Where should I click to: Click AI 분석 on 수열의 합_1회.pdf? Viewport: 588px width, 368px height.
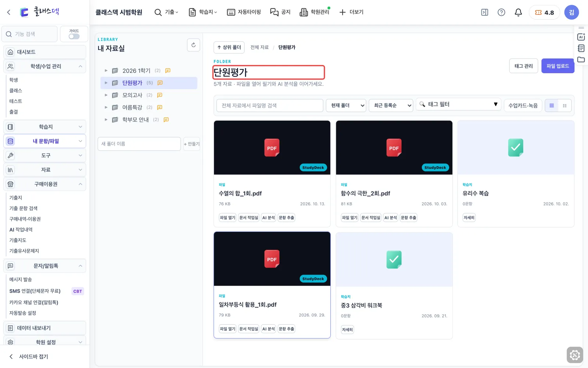pyautogui.click(x=268, y=218)
